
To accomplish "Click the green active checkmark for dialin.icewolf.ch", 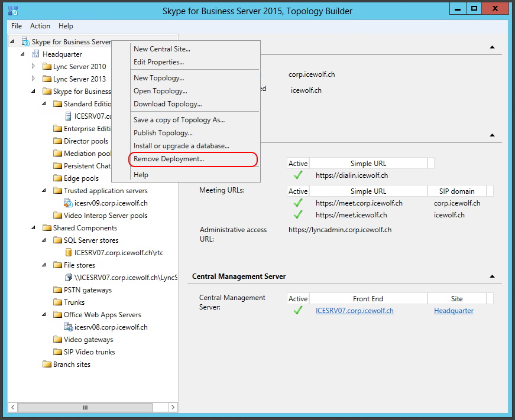I will [x=298, y=175].
